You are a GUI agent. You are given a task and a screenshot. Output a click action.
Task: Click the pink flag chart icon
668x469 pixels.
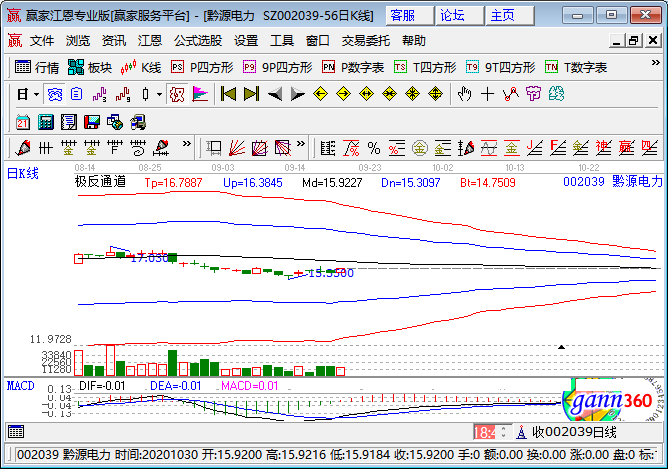pyautogui.click(x=200, y=94)
